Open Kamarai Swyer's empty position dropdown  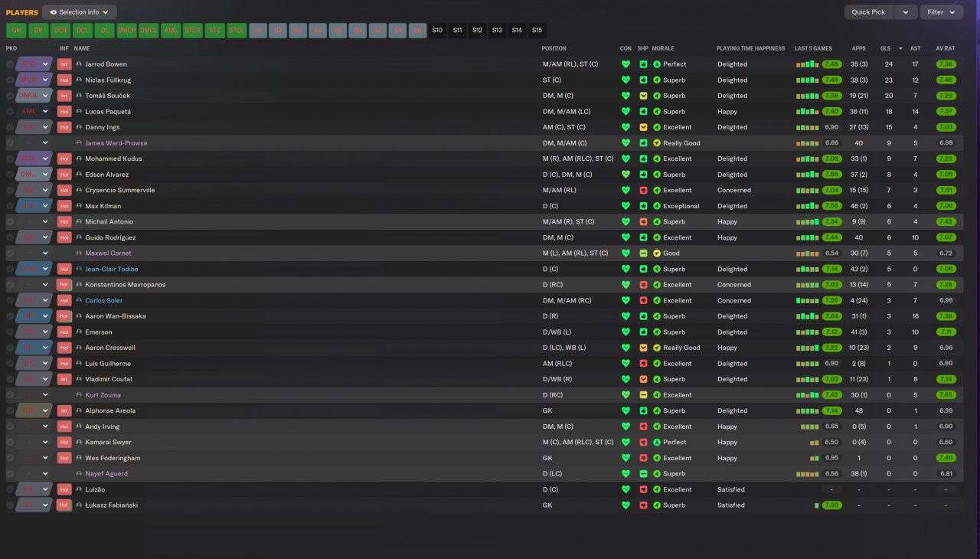(x=45, y=443)
